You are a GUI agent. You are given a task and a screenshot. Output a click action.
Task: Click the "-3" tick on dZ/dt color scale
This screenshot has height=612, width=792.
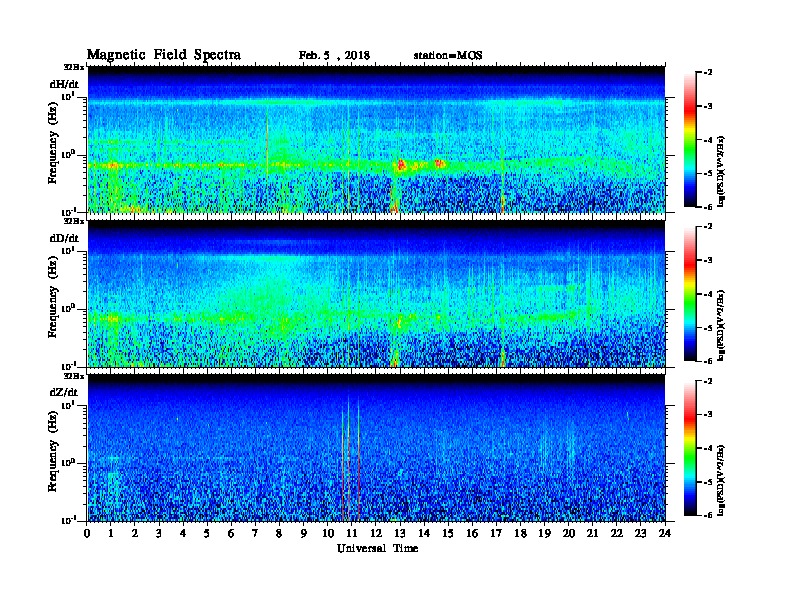[708, 414]
